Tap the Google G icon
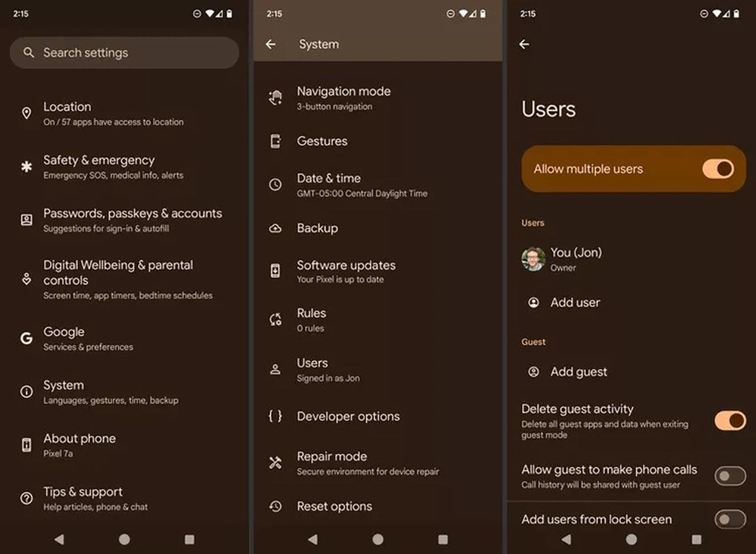This screenshot has height=554, width=756. 26,338
